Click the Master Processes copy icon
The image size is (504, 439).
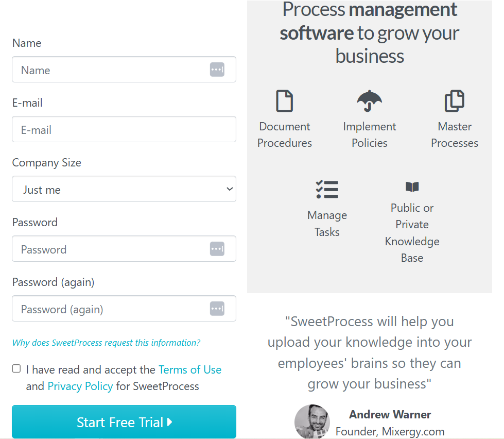point(455,101)
